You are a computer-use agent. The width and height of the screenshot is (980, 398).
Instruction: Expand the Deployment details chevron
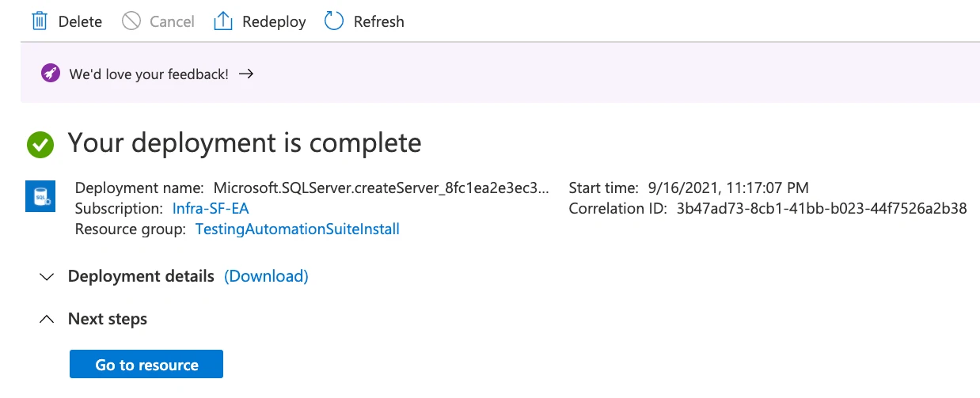coord(47,277)
